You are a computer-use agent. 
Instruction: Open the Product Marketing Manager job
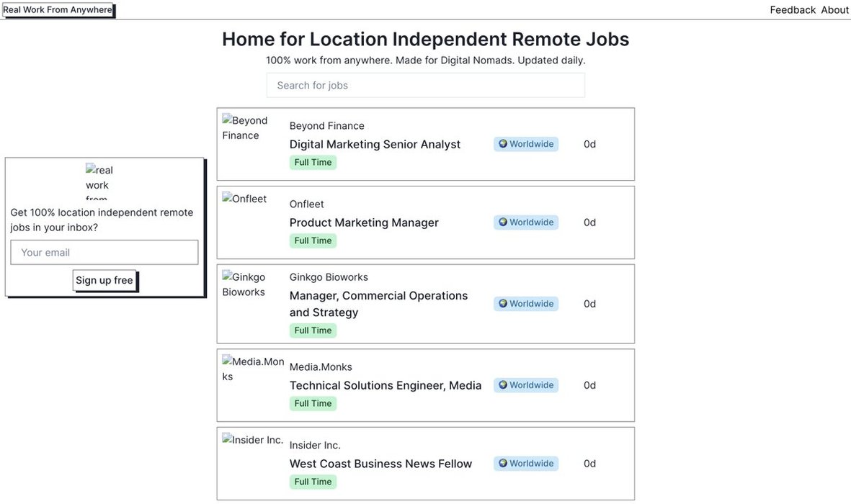click(x=364, y=223)
